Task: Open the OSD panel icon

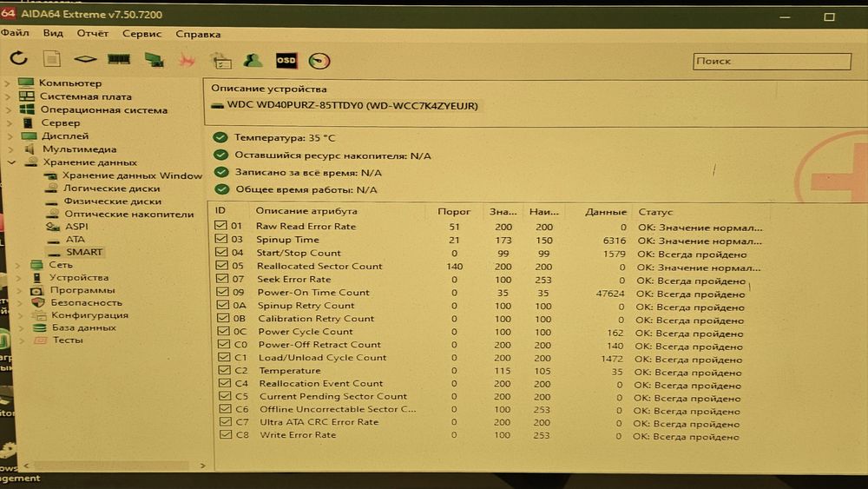Action: click(286, 60)
